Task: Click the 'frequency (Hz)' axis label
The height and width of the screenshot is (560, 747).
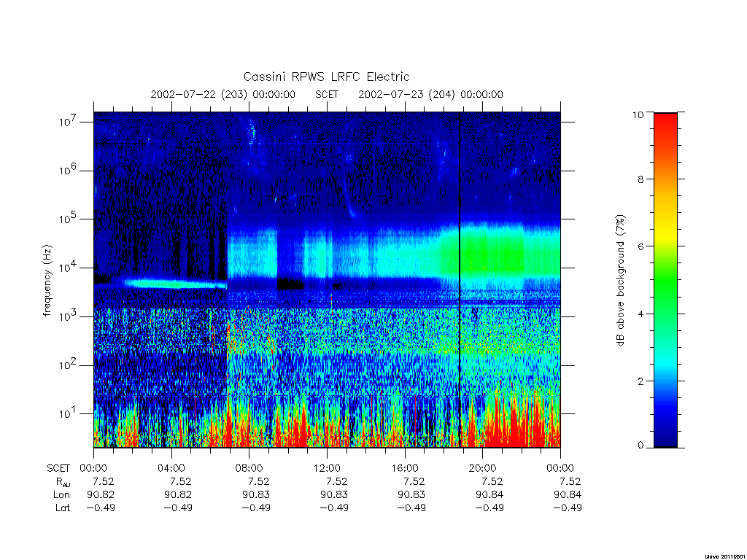Action: click(x=47, y=281)
